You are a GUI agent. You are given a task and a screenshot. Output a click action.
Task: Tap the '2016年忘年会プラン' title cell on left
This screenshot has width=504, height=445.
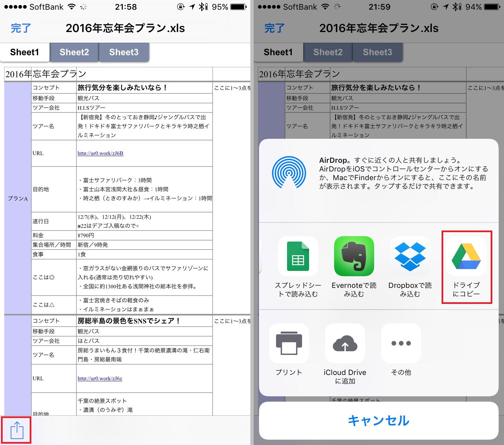[x=46, y=74]
